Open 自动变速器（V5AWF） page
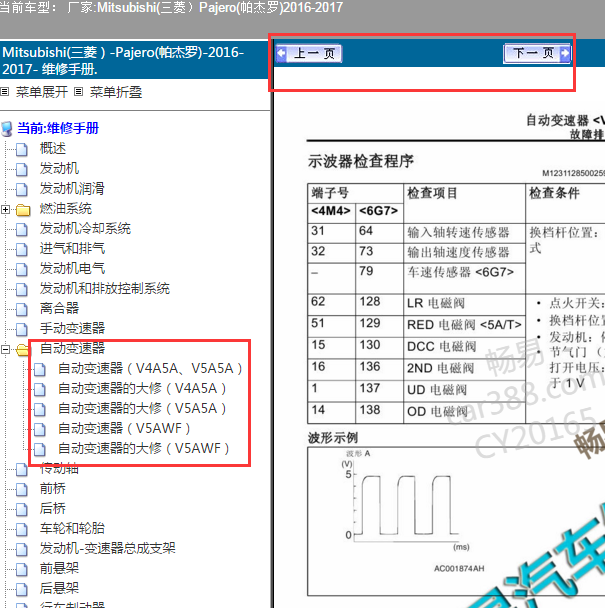This screenshot has width=605, height=608. click(124, 428)
